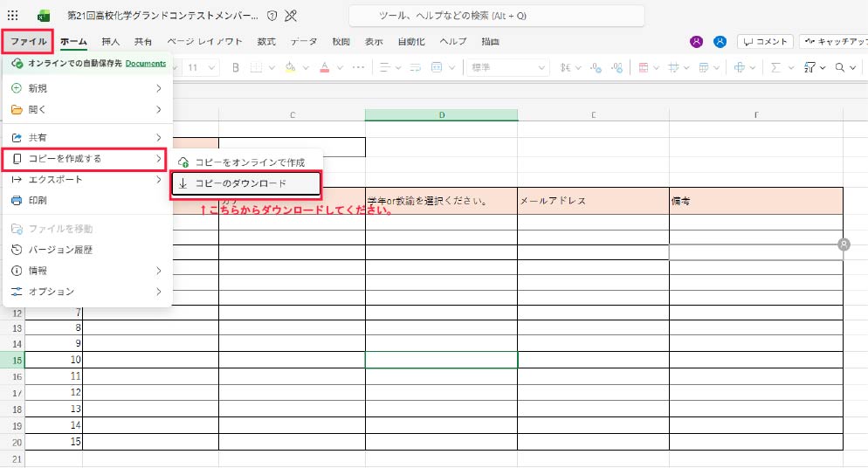The height and width of the screenshot is (468, 868).
Task: Click the insert cells icon
Action: [739, 67]
